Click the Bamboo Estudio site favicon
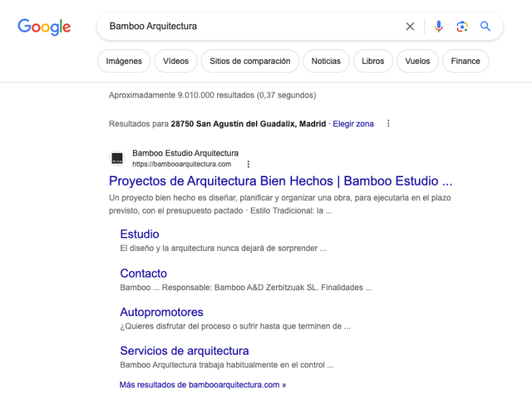This screenshot has height=414, width=532. [118, 158]
